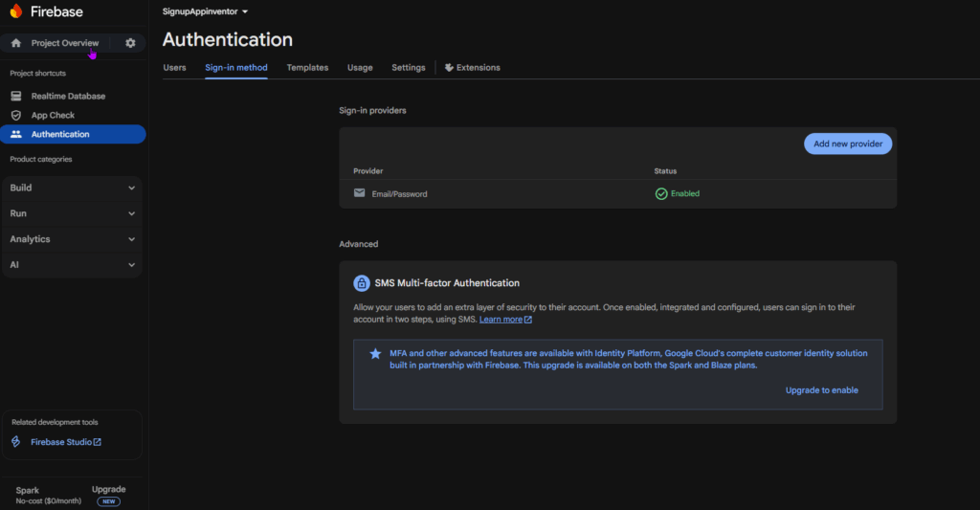The image size is (980, 510).
Task: Click the Add new provider button
Action: [847, 144]
